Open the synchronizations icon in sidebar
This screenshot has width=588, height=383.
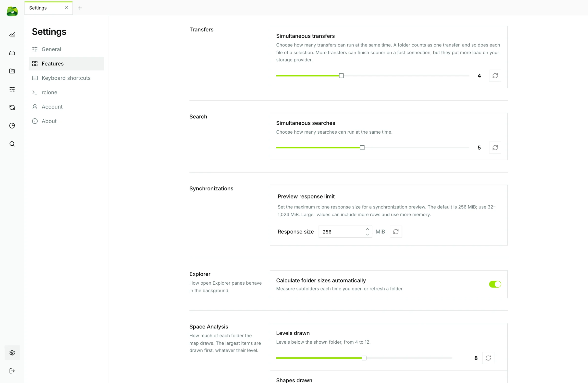12,107
